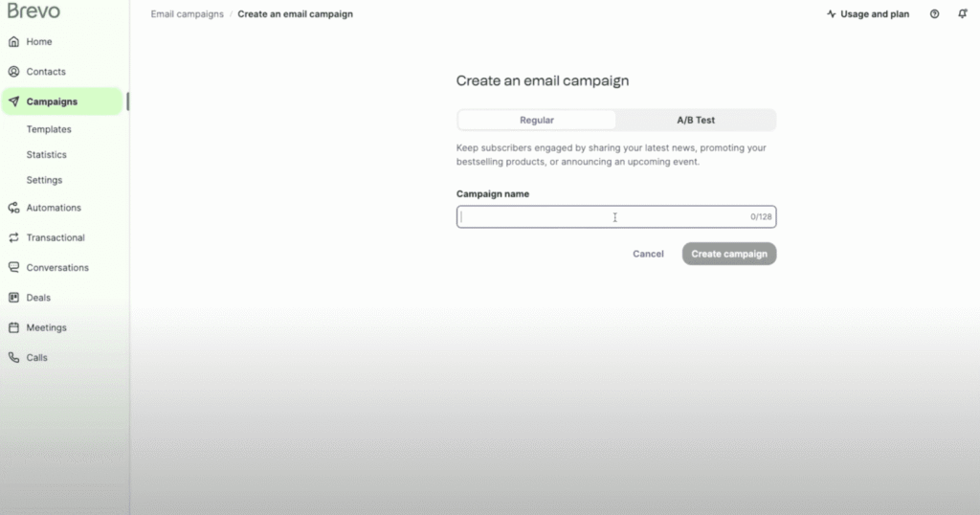Open the notifications bell
Screen dimensions: 980x515
coord(962,14)
